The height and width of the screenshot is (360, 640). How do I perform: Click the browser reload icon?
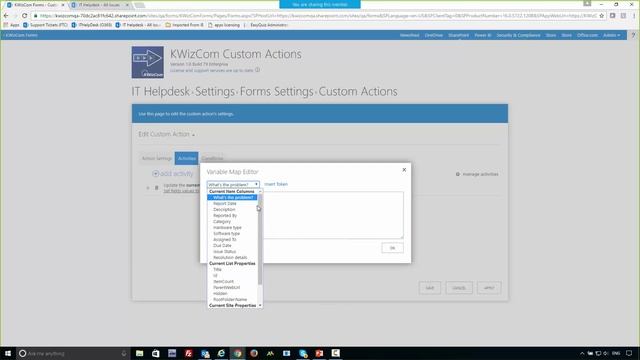click(x=24, y=16)
